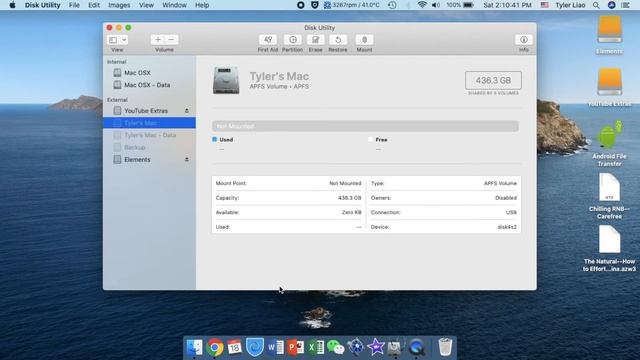This screenshot has height=360, width=640.
Task: Mount the selected volume via Mount icon
Action: (364, 40)
